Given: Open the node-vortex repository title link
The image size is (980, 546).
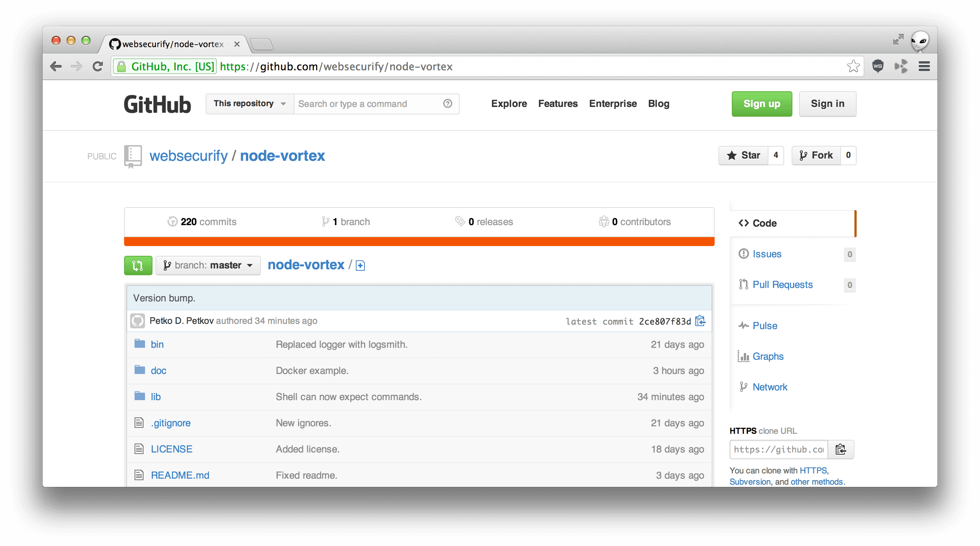Looking at the screenshot, I should [282, 156].
